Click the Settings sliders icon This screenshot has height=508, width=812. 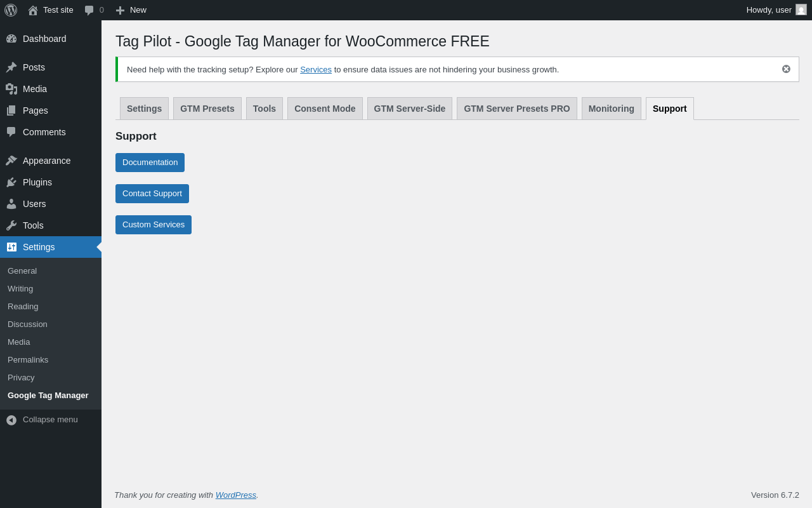pos(11,247)
